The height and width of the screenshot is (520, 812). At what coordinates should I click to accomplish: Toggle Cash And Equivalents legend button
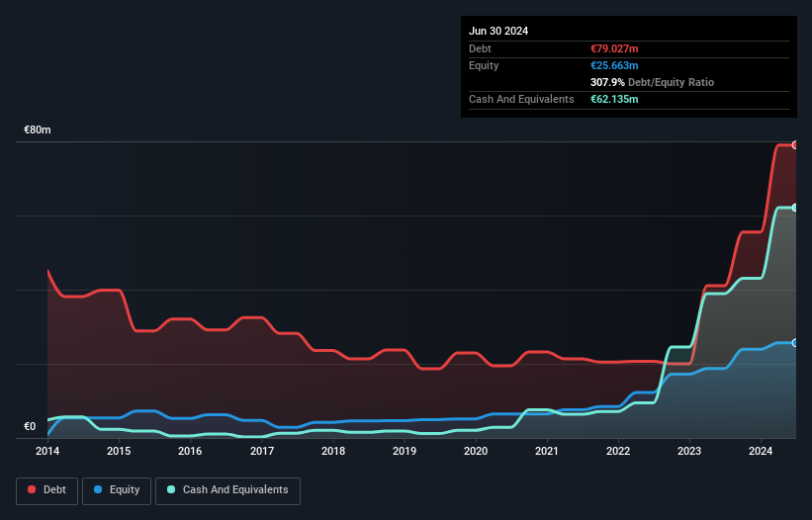tap(227, 490)
